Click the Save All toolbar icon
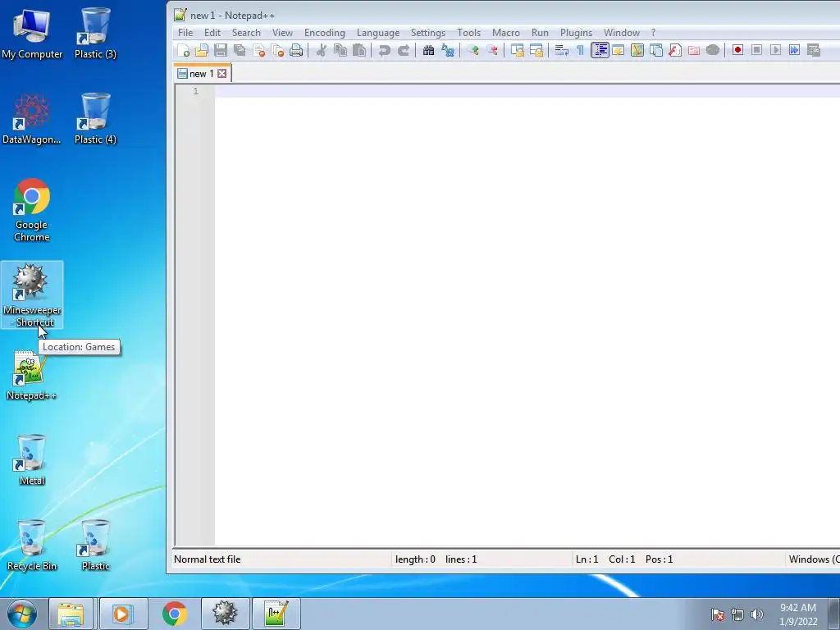 [x=240, y=50]
